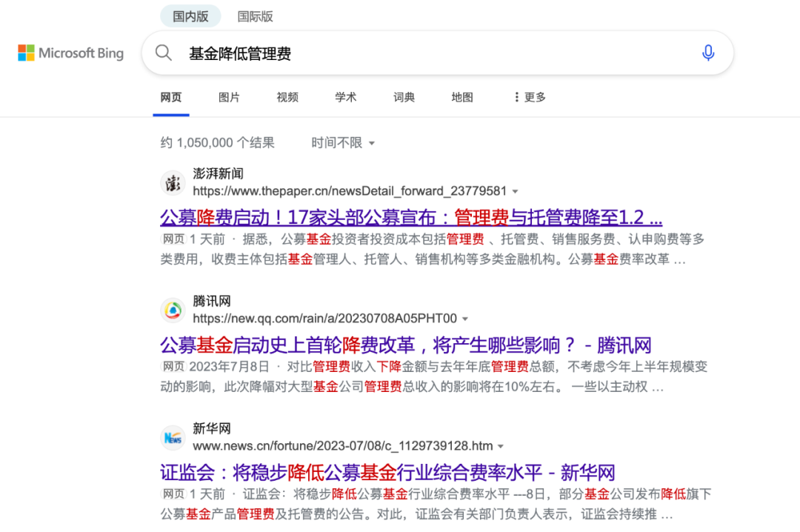Viewport: 800px width, 532px height.
Task: Activate microphone voice search
Action: 708,53
